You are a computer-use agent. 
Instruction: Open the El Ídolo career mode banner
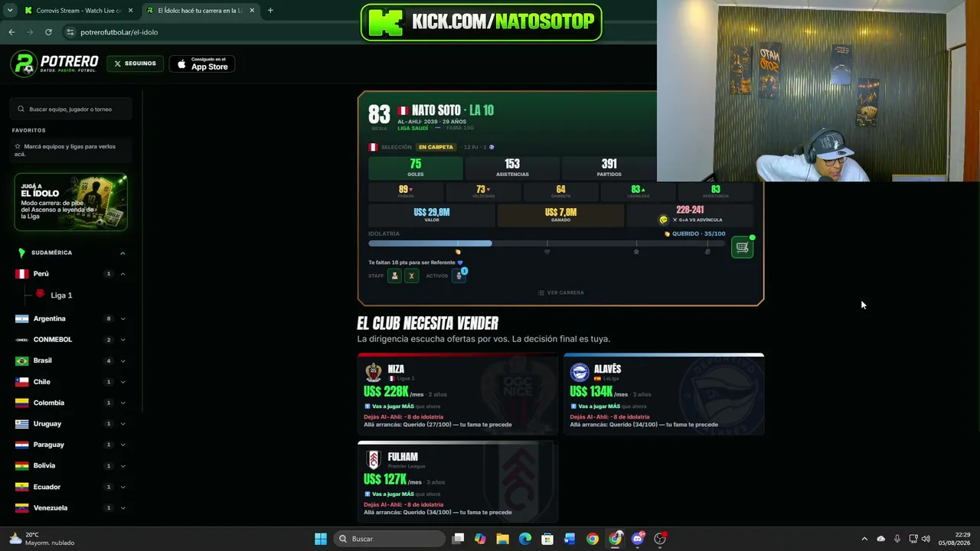[x=70, y=202]
